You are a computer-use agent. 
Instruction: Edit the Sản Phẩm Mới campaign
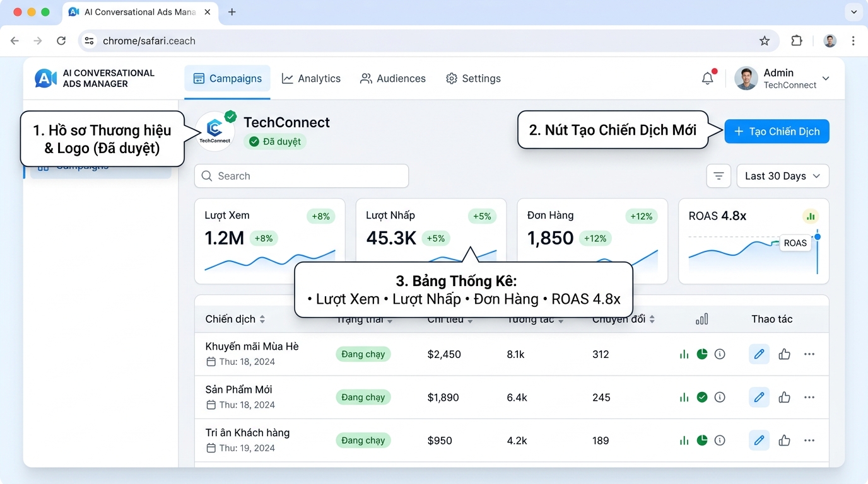point(759,397)
